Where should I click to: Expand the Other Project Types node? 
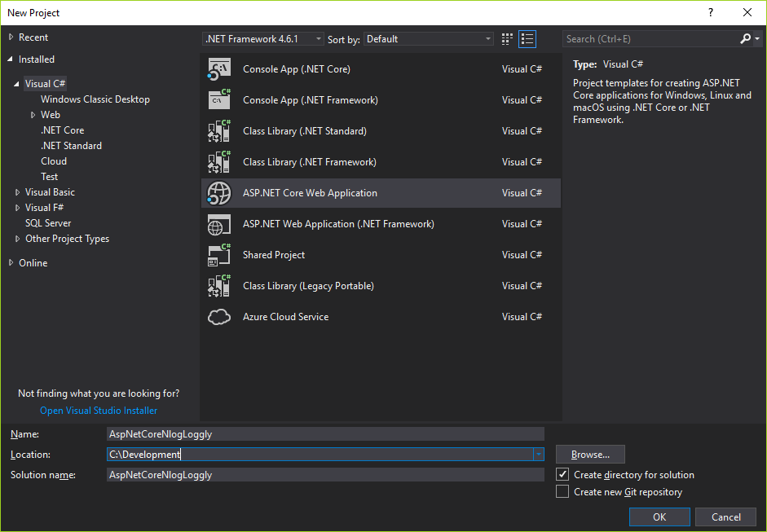[x=16, y=238]
